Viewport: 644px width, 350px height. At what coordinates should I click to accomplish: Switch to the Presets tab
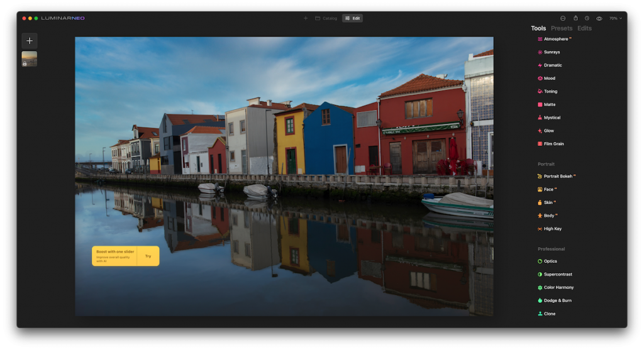(x=562, y=28)
